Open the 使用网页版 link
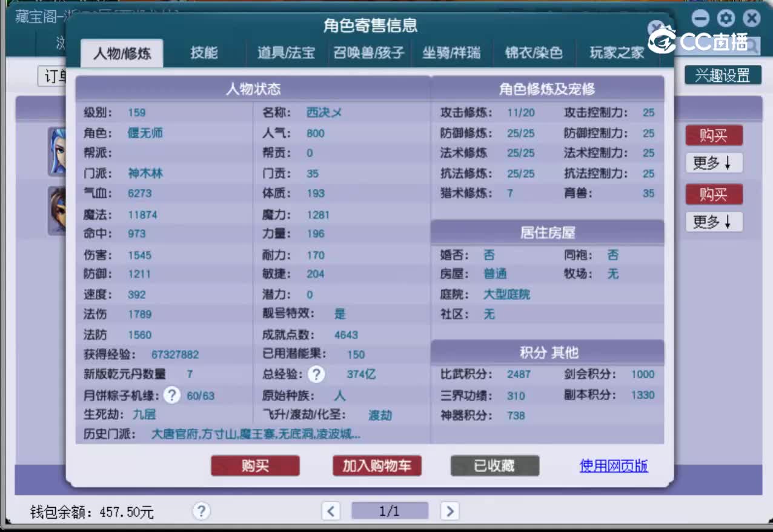Viewport: 773px width, 532px height. (x=613, y=466)
